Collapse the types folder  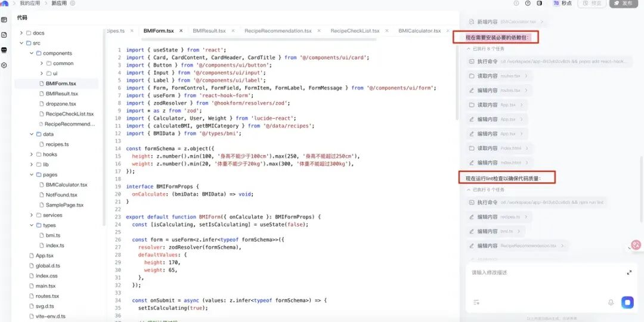point(31,225)
